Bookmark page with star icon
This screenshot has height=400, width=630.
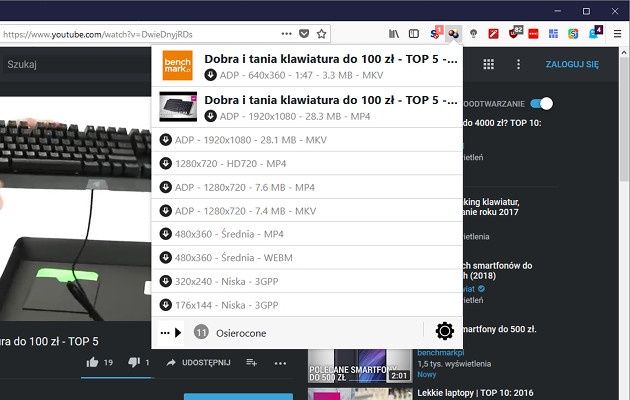pyautogui.click(x=321, y=34)
